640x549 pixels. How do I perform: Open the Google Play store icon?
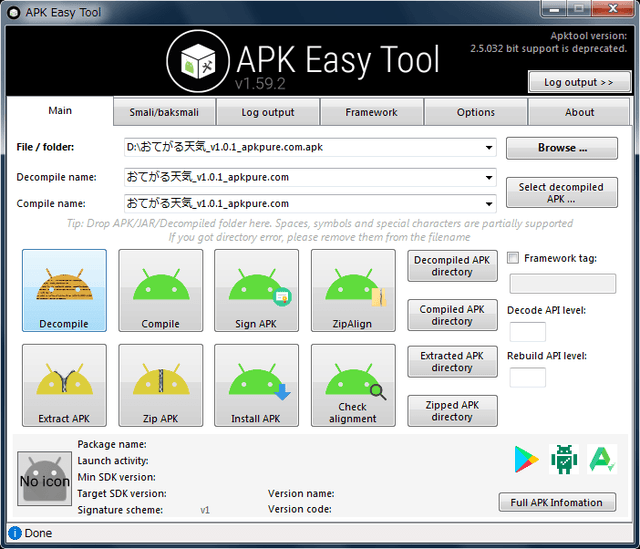[x=527, y=459]
